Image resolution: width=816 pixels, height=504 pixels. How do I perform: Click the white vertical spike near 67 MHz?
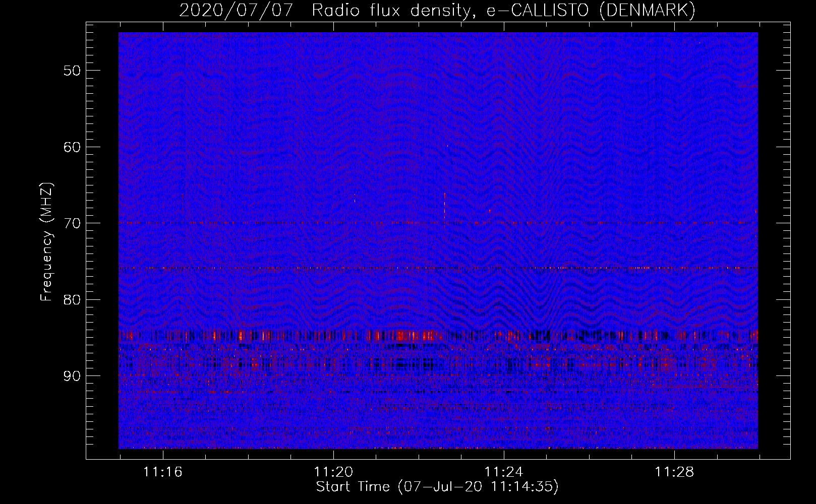point(444,205)
